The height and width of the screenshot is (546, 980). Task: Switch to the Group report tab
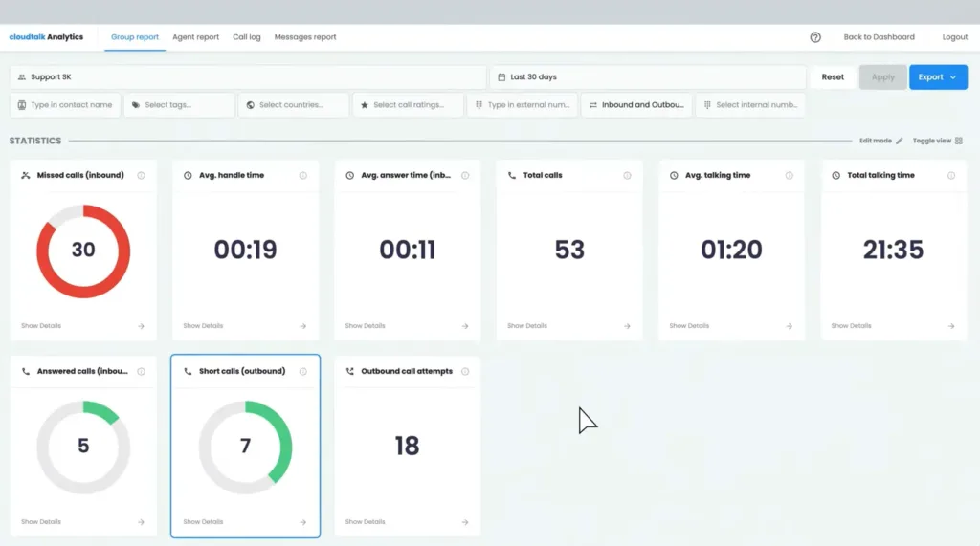pyautogui.click(x=135, y=37)
